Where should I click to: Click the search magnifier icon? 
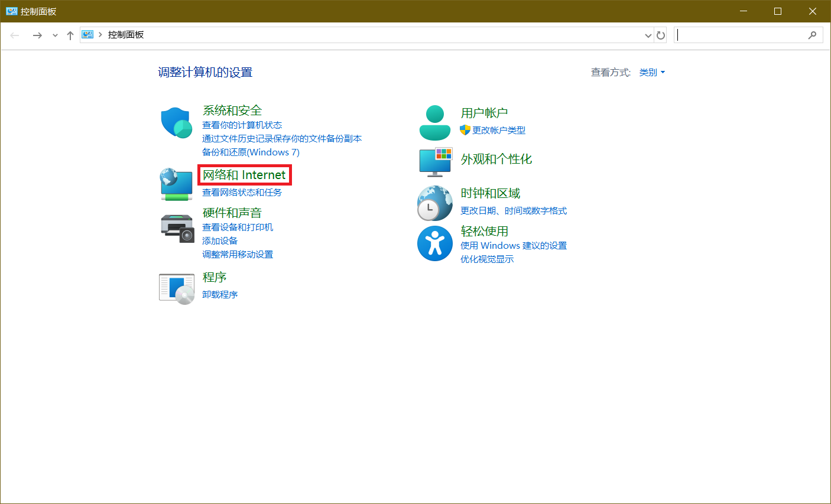812,35
